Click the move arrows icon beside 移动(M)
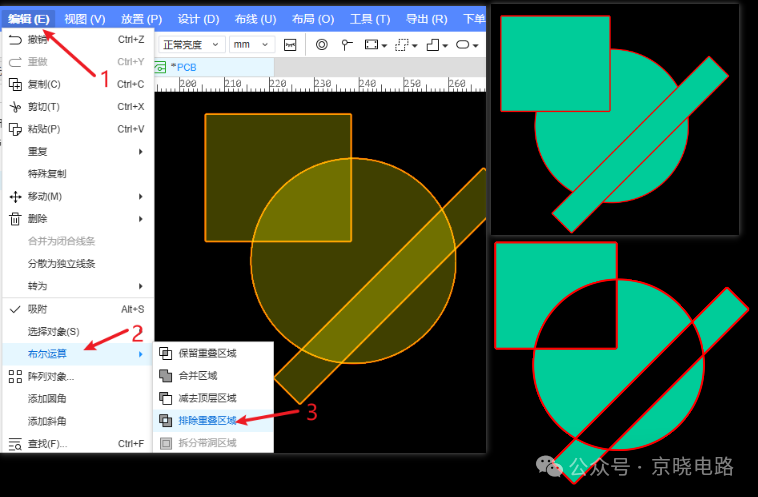The image size is (758, 497). click(x=15, y=197)
